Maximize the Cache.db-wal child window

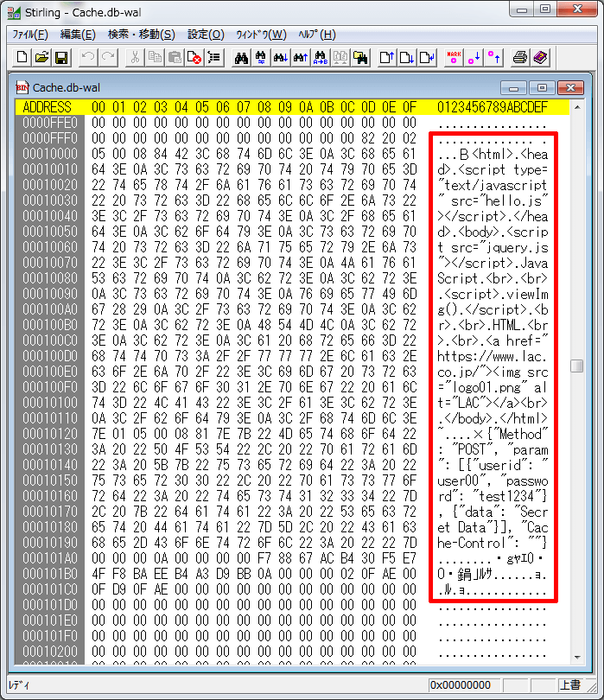point(542,87)
